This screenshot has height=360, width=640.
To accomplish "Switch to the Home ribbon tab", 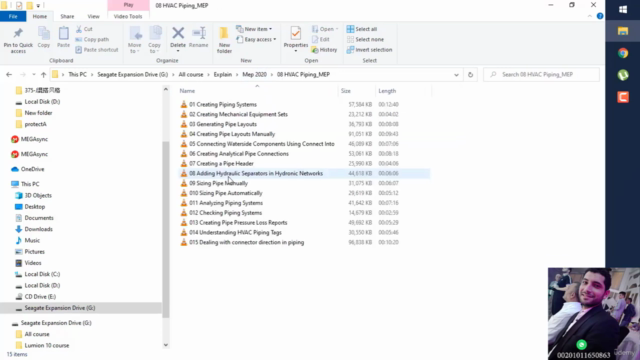I will coord(40,16).
